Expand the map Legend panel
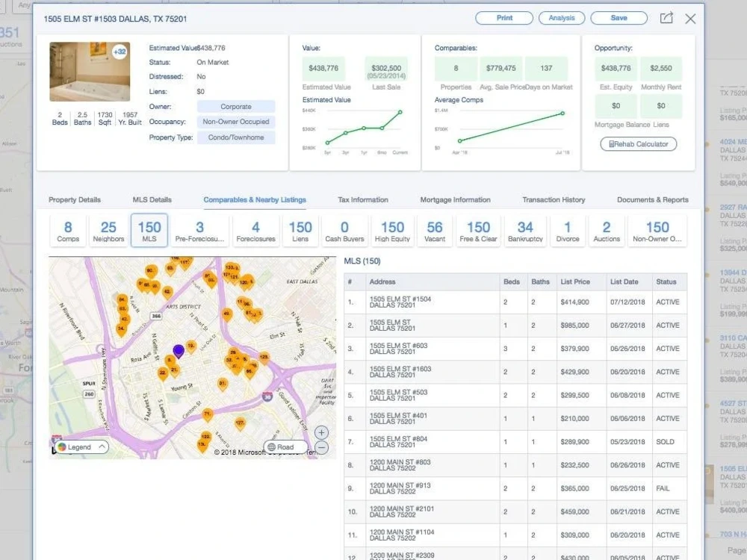This screenshot has width=747, height=560. [81, 447]
